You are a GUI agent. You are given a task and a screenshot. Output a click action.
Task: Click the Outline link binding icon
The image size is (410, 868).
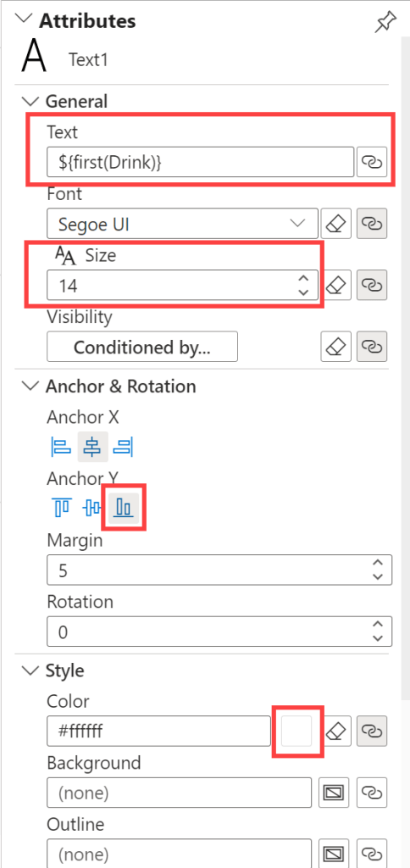click(x=372, y=854)
